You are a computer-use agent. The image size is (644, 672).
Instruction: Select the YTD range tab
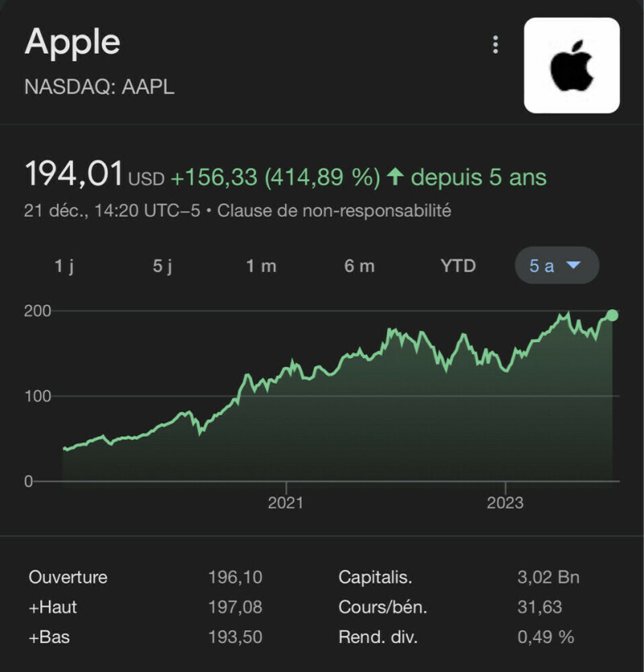458,266
